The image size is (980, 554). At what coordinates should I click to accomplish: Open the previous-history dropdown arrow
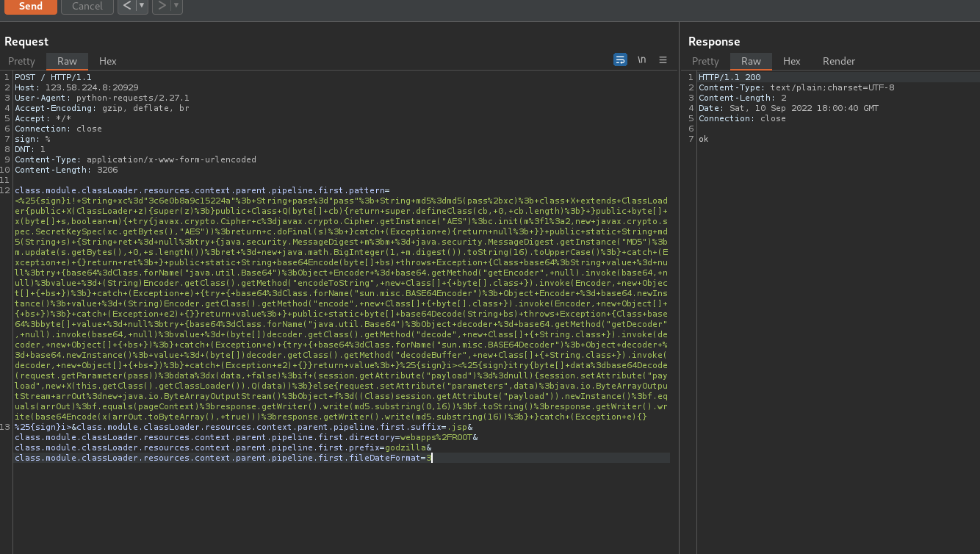(x=142, y=6)
